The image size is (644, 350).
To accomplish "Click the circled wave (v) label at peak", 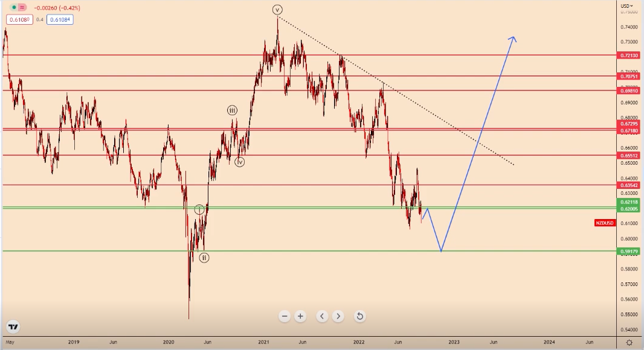I will [x=277, y=9].
